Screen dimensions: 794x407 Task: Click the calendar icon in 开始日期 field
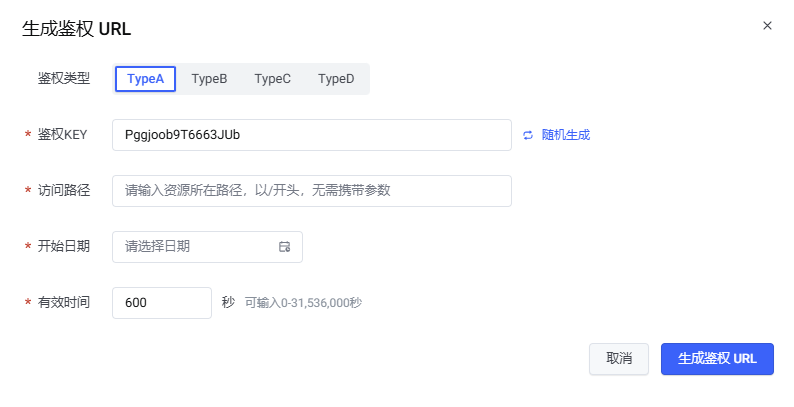coord(285,247)
